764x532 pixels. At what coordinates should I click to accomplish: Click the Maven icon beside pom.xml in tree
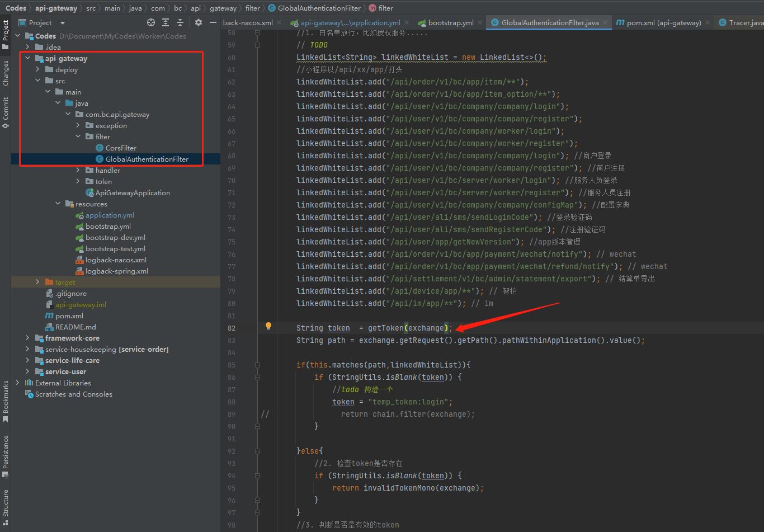[50, 316]
